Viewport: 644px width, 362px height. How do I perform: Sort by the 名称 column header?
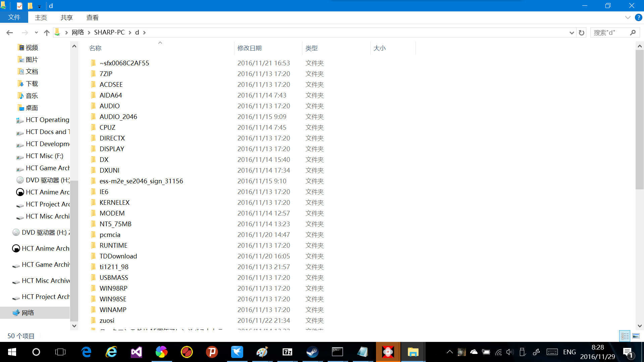tap(95, 48)
